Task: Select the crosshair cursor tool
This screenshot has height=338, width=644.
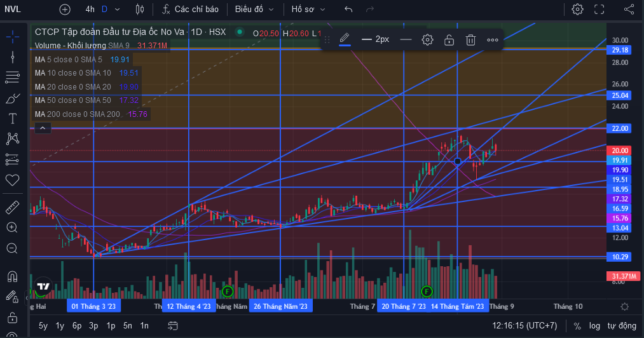Action: pyautogui.click(x=12, y=37)
